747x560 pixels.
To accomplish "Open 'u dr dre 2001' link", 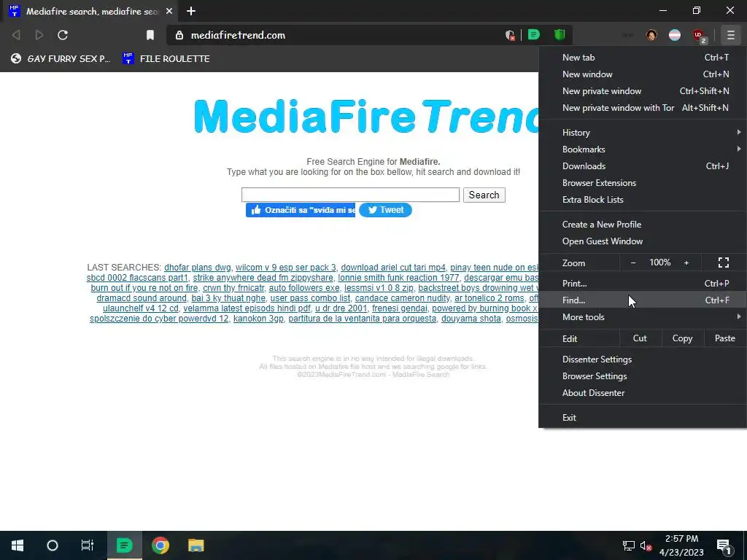I will pos(341,308).
